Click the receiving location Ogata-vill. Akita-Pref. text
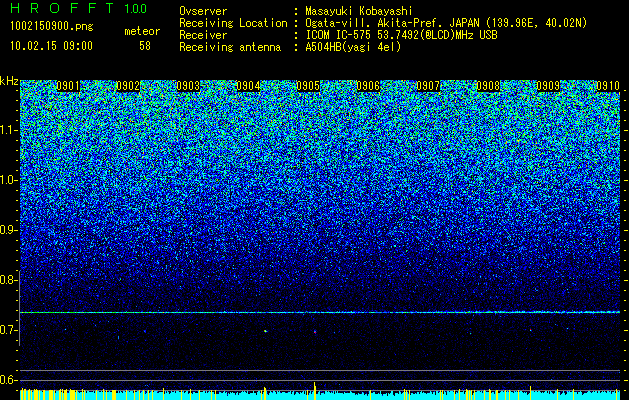This screenshot has width=629, height=400. click(446, 23)
